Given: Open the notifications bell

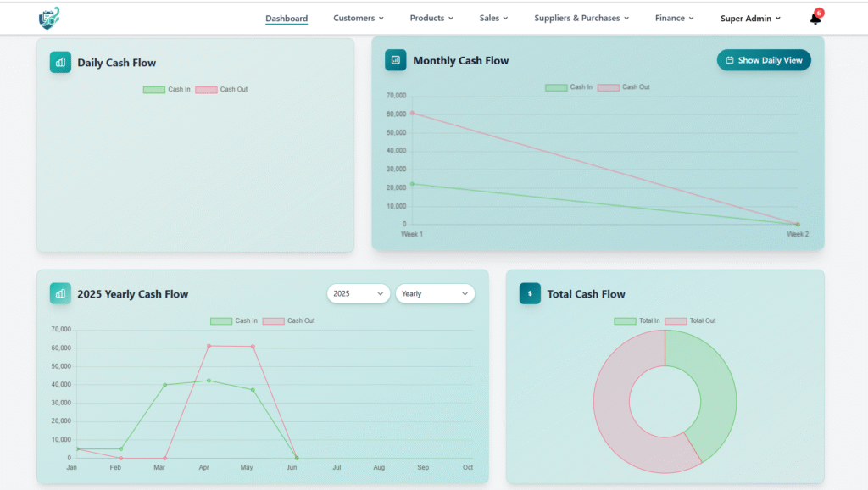Looking at the screenshot, I should pos(815,19).
